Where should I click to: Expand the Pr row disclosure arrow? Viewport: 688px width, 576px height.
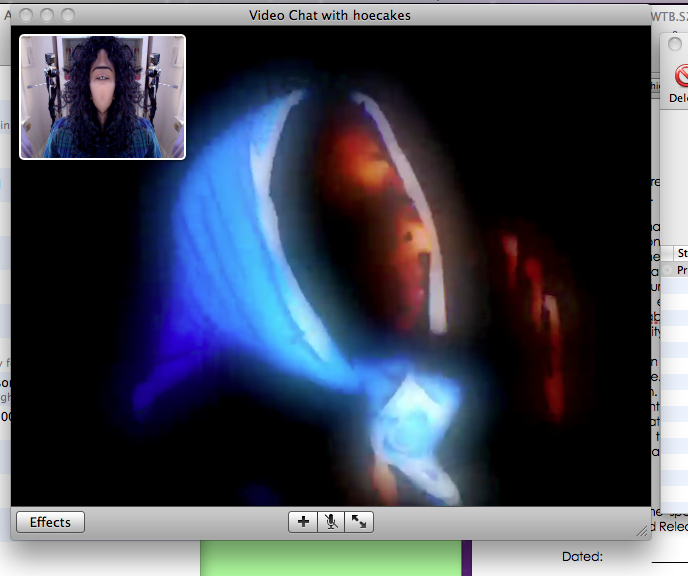coord(667,270)
